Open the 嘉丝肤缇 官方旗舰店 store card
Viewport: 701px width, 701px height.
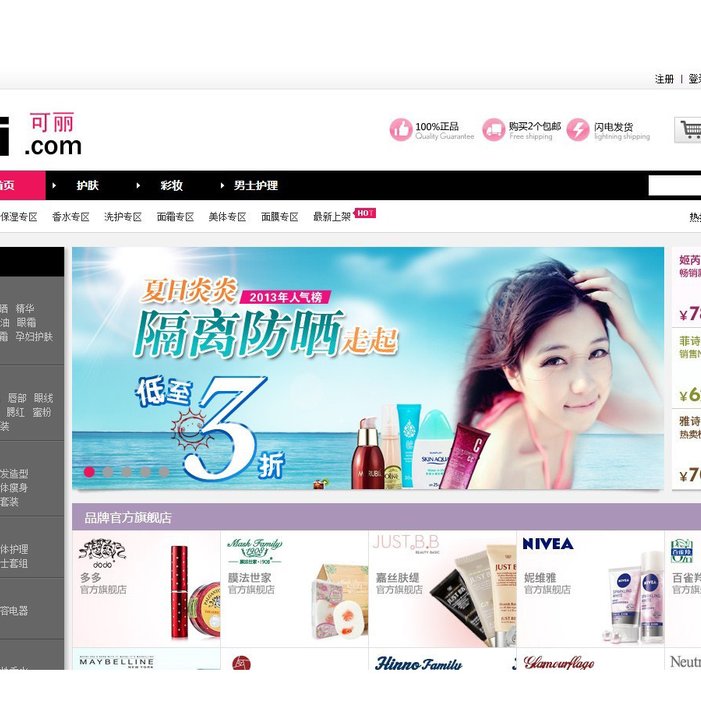click(443, 588)
